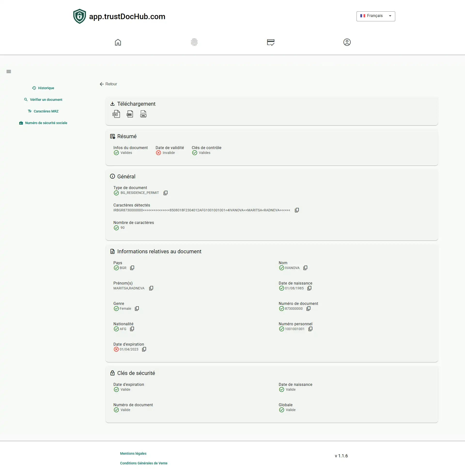Viewport: 465px width, 476px height.
Task: Open the Français language dropdown
Action: click(x=376, y=16)
